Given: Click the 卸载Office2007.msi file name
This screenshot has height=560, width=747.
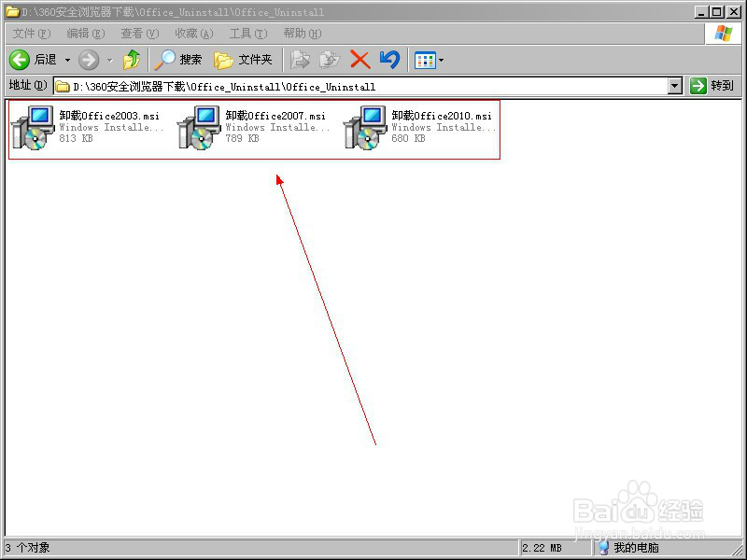Looking at the screenshot, I should (x=275, y=116).
